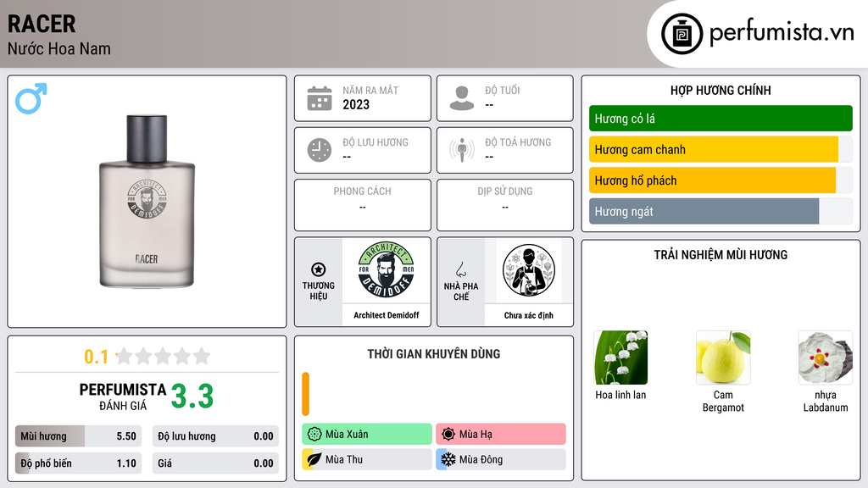
Task: Click the release year 2023
Action: (x=356, y=104)
